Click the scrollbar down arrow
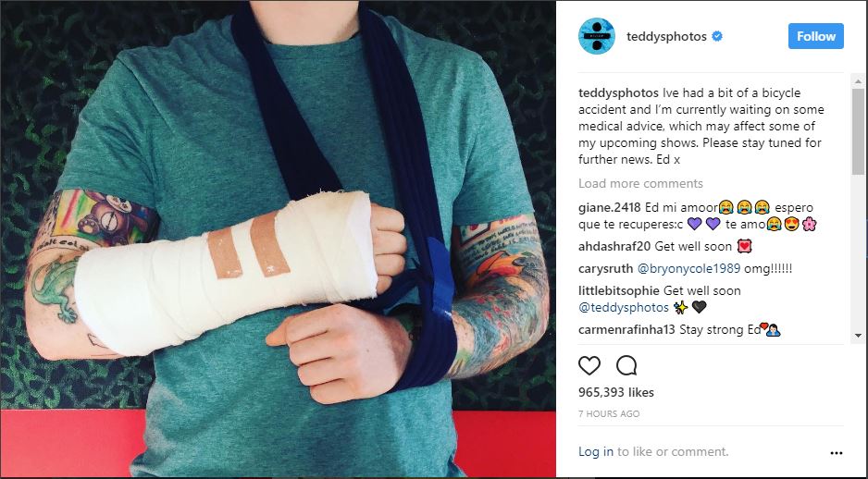Image resolution: width=868 pixels, height=479 pixels. (x=858, y=335)
